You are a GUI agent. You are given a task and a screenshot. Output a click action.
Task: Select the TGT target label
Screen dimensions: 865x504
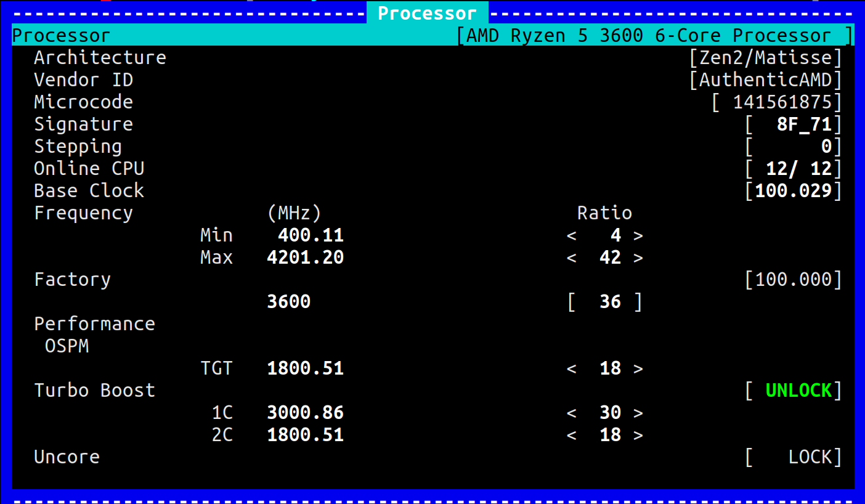216,368
